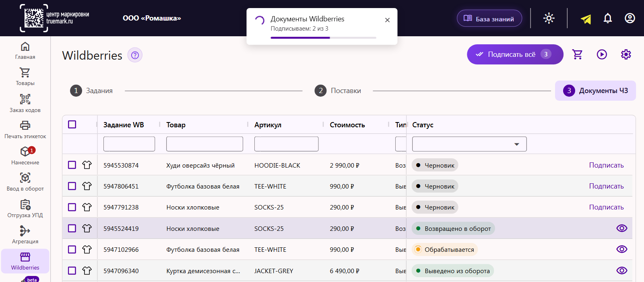Toggle the light theme sun icon
The image size is (644, 282).
click(x=549, y=18)
